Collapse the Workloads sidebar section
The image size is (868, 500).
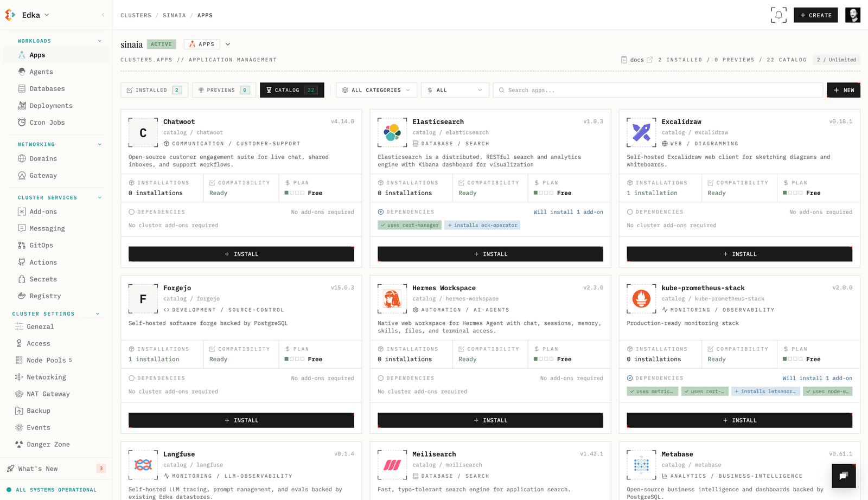click(x=100, y=41)
